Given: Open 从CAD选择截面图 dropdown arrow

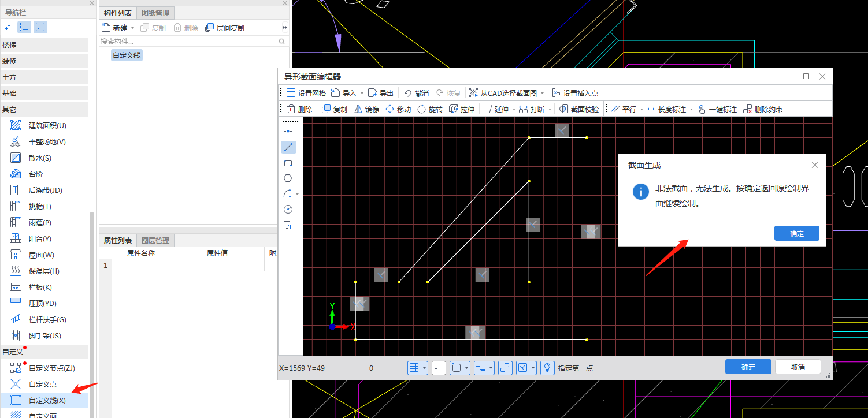Looking at the screenshot, I should (x=542, y=93).
